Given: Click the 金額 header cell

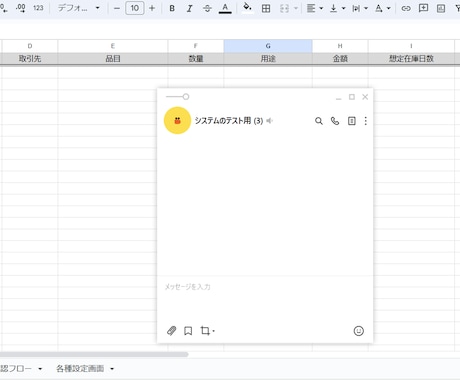Looking at the screenshot, I should pyautogui.click(x=340, y=59).
